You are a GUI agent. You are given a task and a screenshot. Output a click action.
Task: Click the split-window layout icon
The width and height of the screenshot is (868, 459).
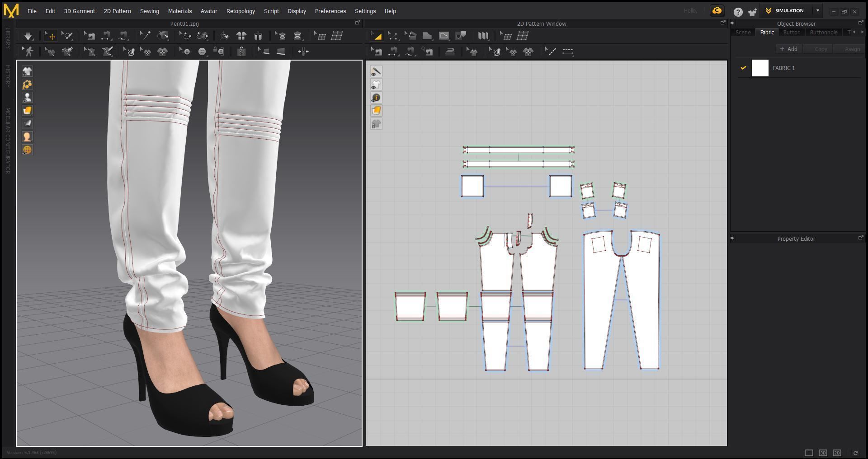809,453
